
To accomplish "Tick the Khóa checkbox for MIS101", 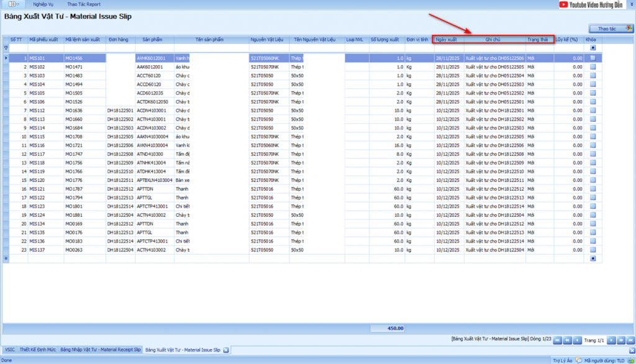I will tap(593, 58).
